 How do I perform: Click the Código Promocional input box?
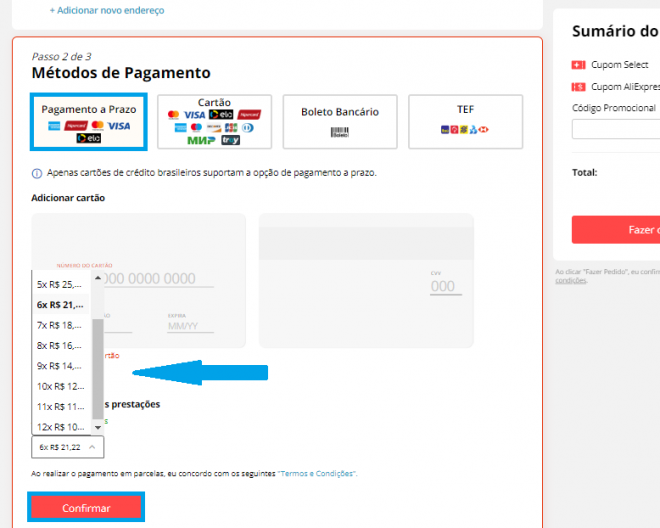[616, 129]
